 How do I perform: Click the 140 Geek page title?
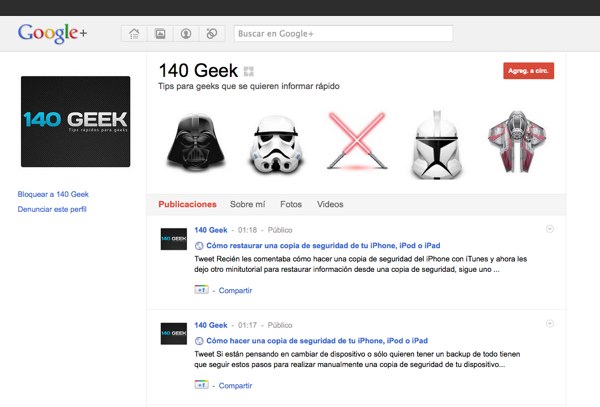coord(198,71)
